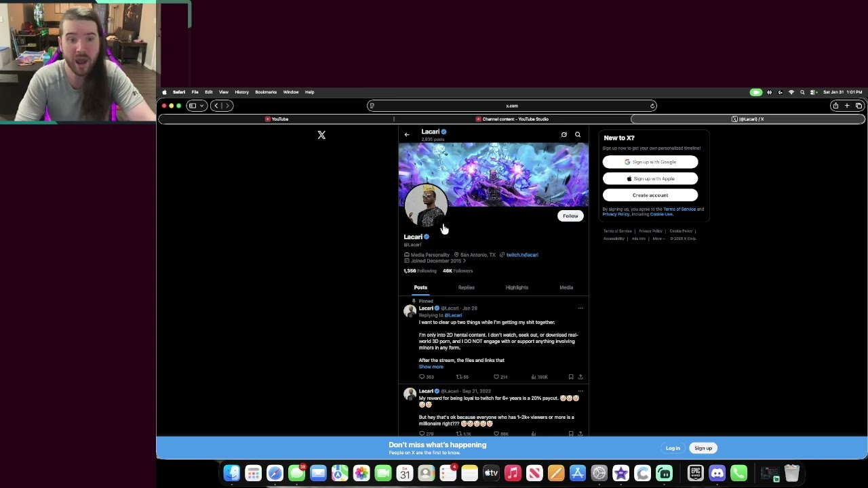Click Safari forward navigation arrow

click(228, 106)
